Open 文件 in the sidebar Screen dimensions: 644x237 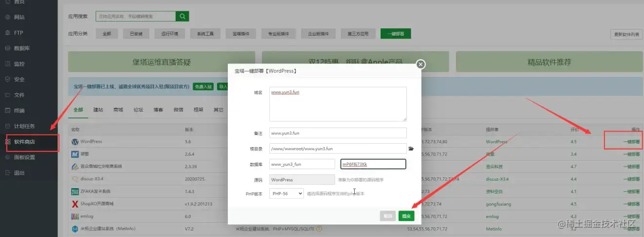20,95
